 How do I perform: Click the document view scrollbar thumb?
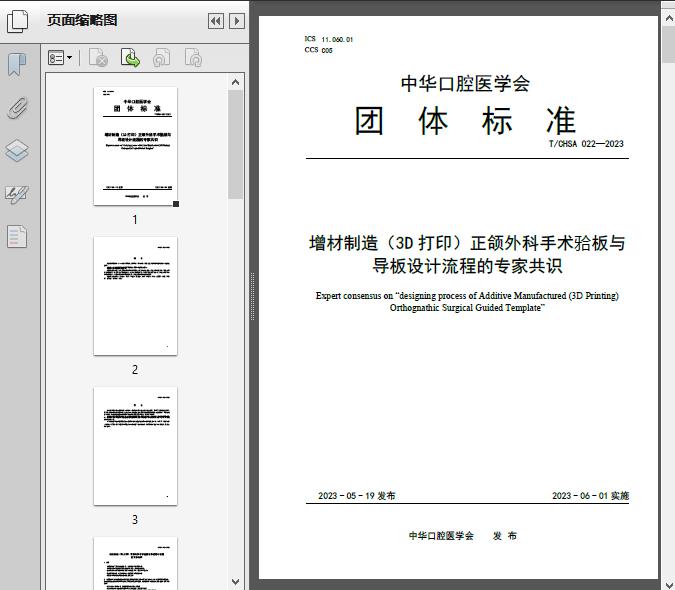pyautogui.click(x=669, y=44)
